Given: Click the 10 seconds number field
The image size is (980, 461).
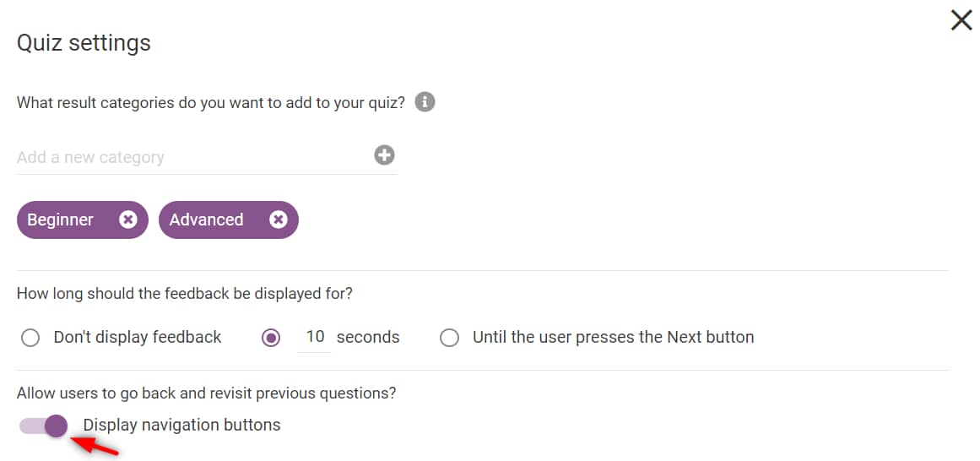Looking at the screenshot, I should pyautogui.click(x=314, y=338).
